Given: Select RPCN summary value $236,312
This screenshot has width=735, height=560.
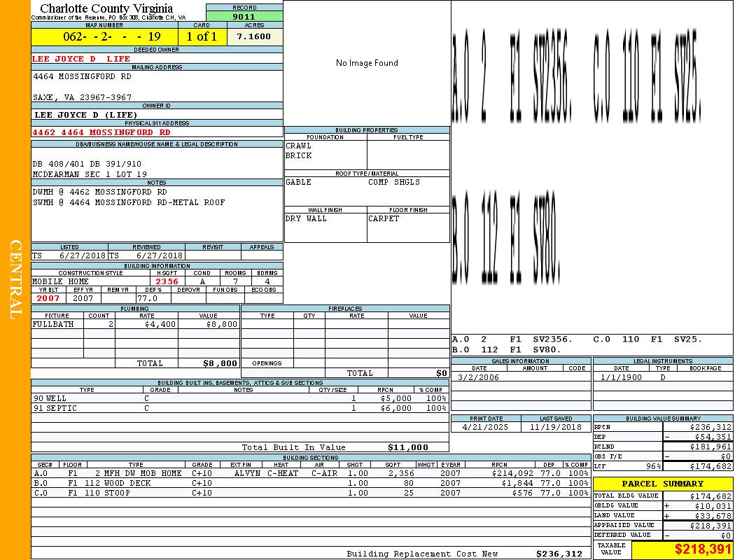Looking at the screenshot, I should [x=710, y=428].
